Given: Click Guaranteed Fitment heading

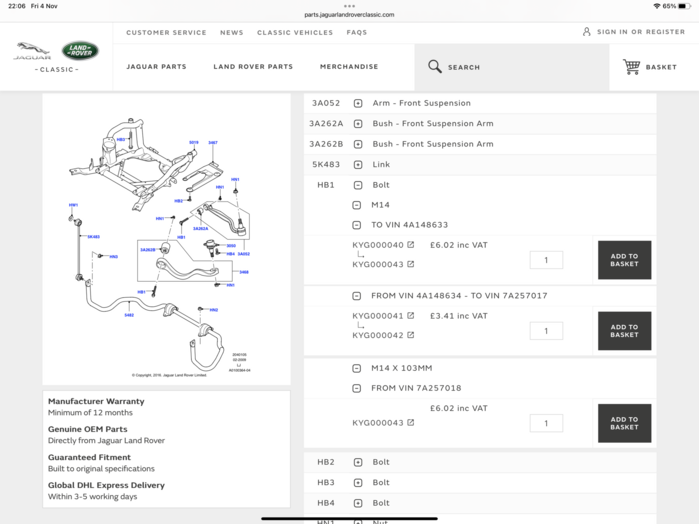Looking at the screenshot, I should click(x=90, y=457).
